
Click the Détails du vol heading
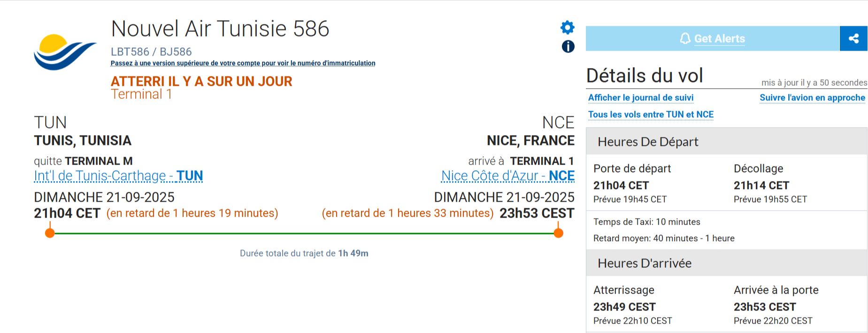click(645, 76)
